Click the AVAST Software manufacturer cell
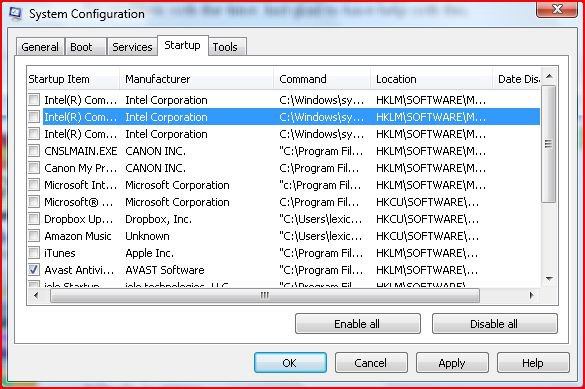The width and height of the screenshot is (585, 389). 165,270
